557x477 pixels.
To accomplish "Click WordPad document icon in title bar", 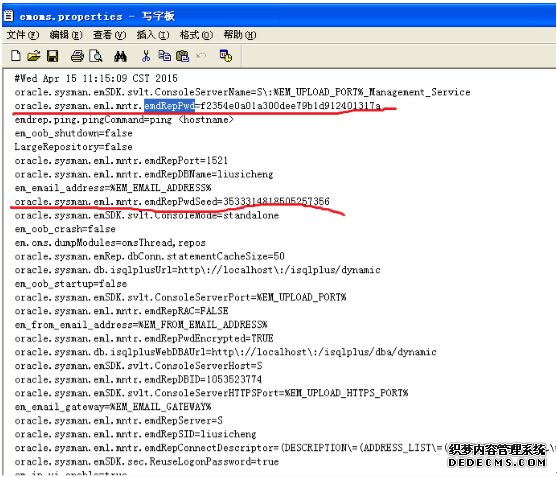I will coord(9,16).
